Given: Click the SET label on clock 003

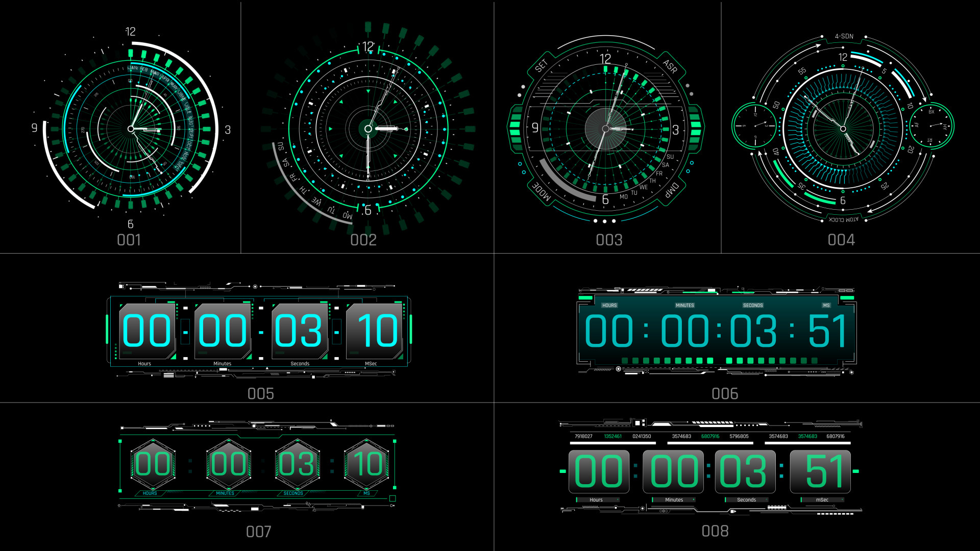Looking at the screenshot, I should tap(541, 66).
